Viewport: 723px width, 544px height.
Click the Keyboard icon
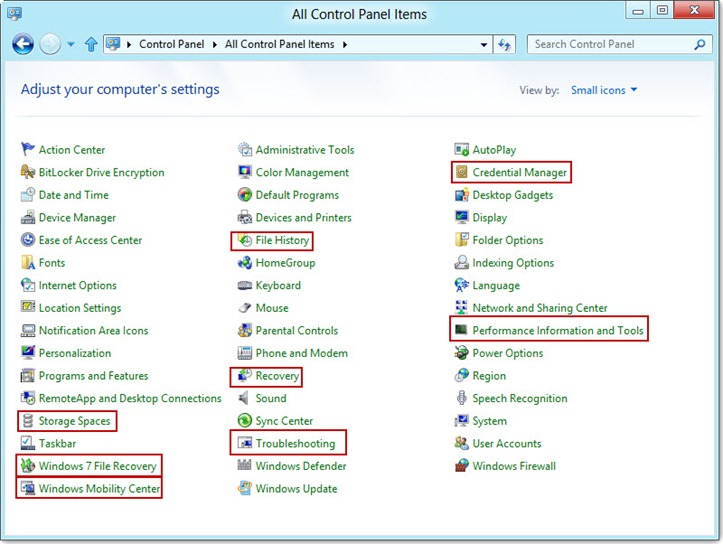click(244, 285)
